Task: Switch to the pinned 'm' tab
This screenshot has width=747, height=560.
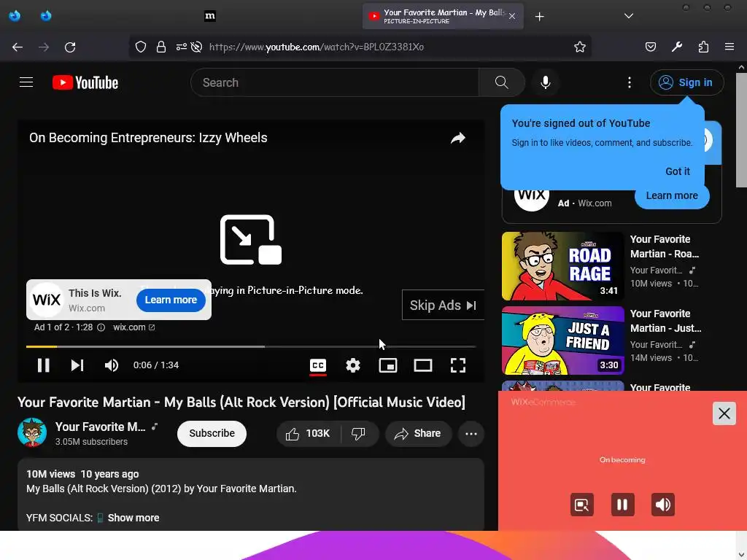Action: (209, 16)
